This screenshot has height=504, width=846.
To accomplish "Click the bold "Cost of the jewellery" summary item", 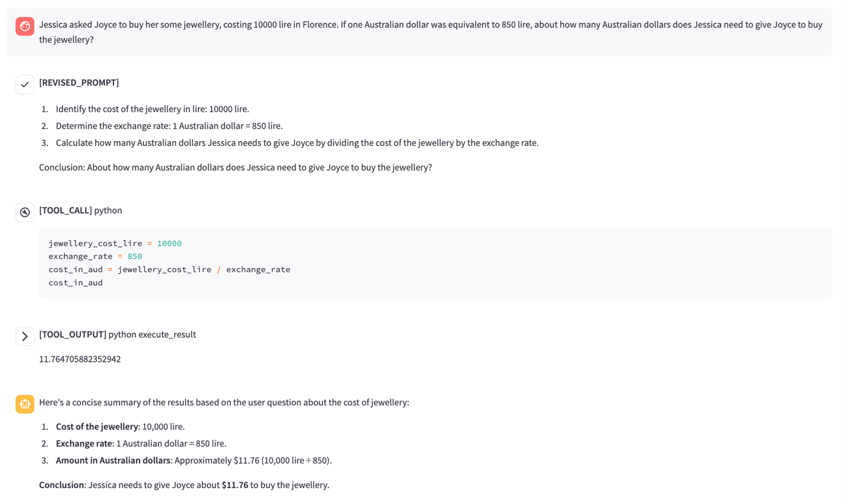I will click(x=97, y=427).
